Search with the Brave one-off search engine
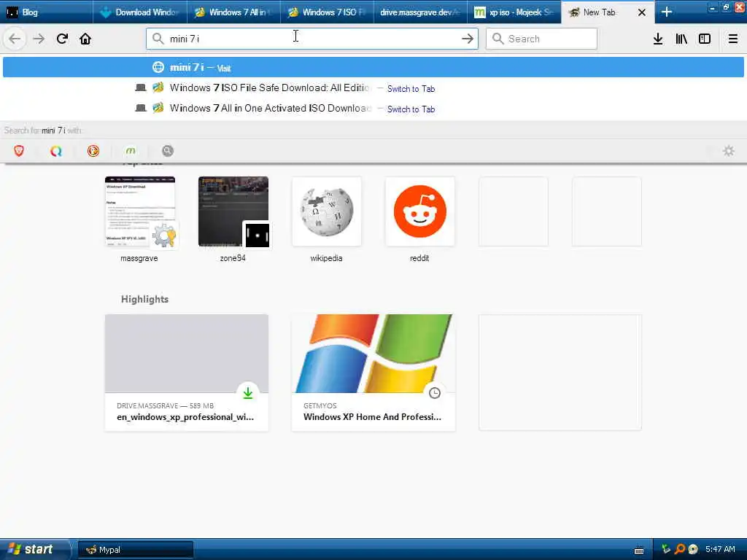The image size is (747, 560). tap(19, 151)
